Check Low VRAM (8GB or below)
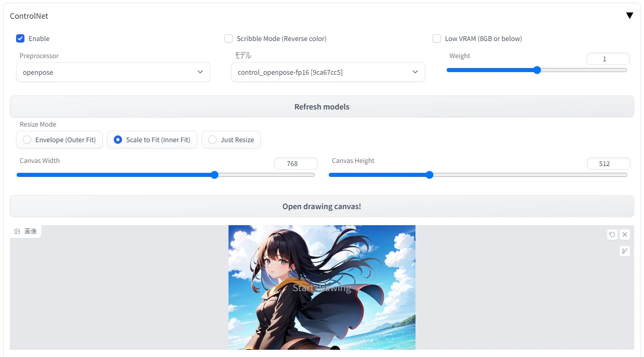This screenshot has width=644, height=357. point(437,38)
